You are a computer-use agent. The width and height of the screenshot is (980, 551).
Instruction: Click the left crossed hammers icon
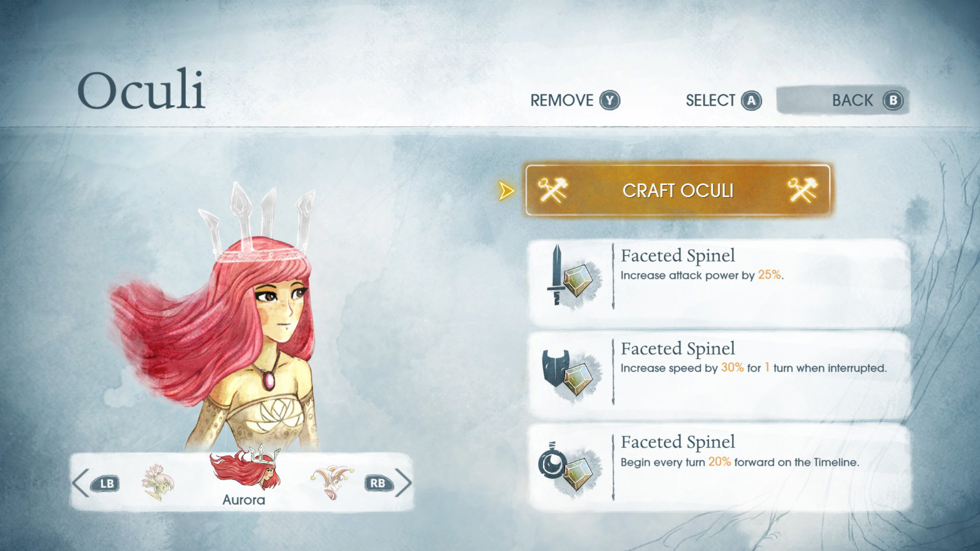[x=552, y=190]
